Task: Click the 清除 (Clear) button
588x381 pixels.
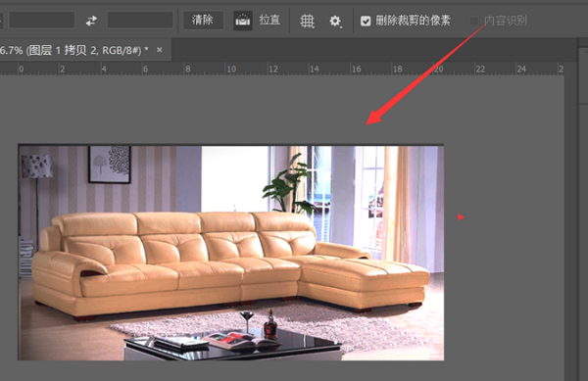Action: 203,20
